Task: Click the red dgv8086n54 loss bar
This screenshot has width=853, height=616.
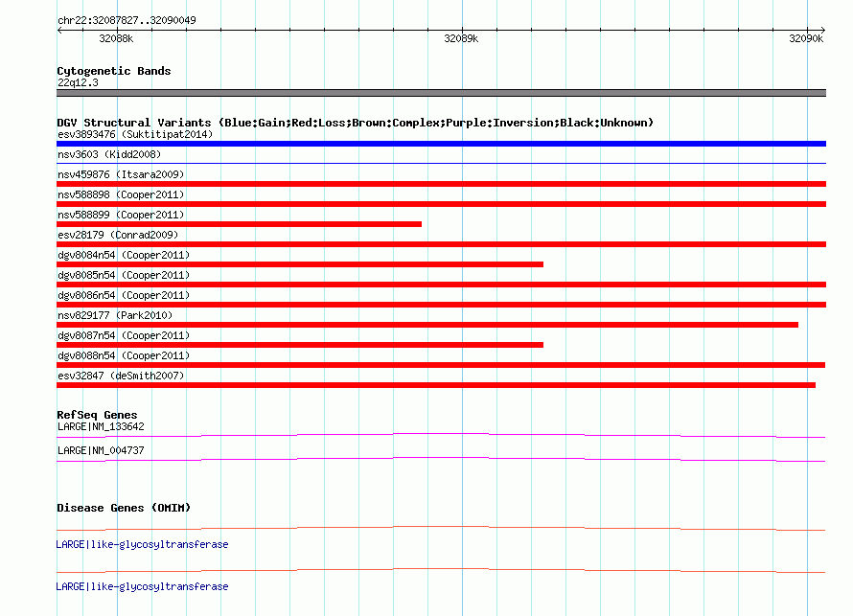Action: (x=441, y=305)
